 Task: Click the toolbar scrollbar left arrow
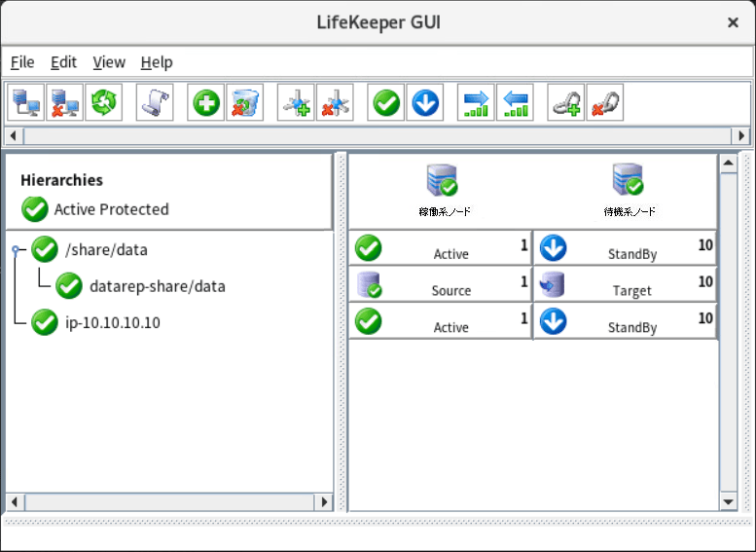coord(14,136)
